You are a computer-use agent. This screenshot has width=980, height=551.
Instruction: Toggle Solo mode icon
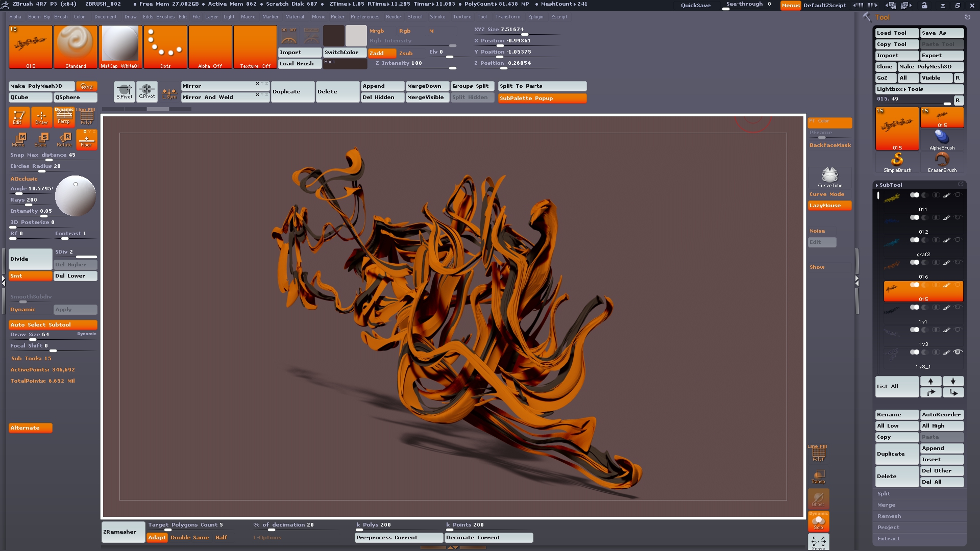[818, 522]
